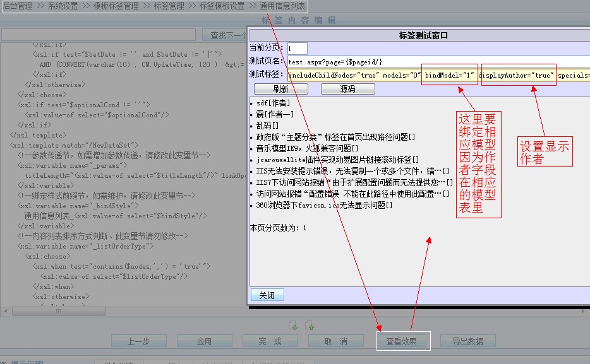Click the 查看效果 preview button

403,341
